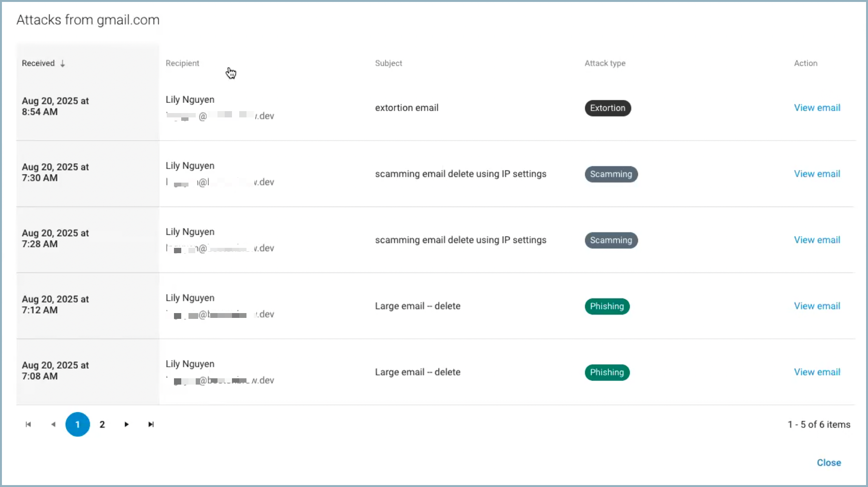Close the Attacks from gmail.com dialog
This screenshot has width=868, height=487.
point(829,462)
